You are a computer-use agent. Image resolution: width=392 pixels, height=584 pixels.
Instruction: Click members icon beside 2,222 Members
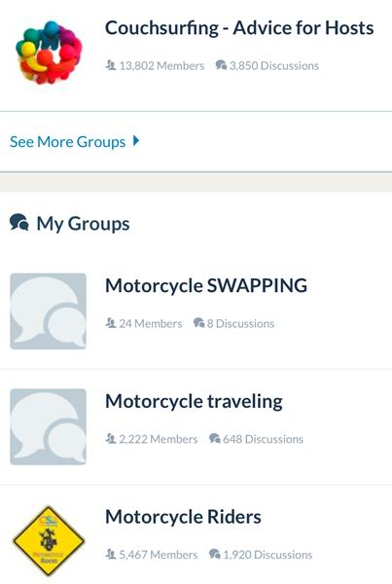point(111,438)
